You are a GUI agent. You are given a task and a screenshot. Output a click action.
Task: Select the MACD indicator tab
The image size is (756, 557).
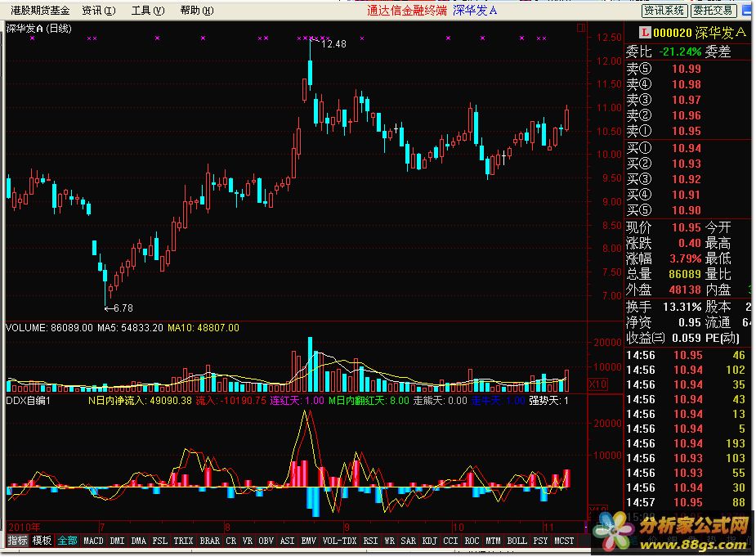(93, 541)
